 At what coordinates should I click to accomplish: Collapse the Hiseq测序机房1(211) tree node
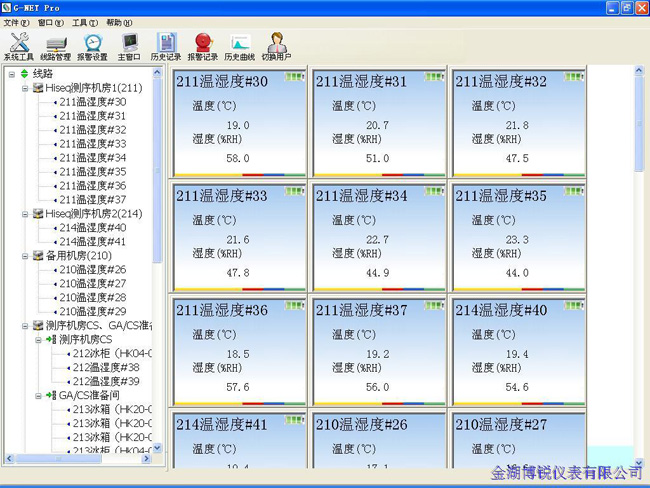coord(25,88)
